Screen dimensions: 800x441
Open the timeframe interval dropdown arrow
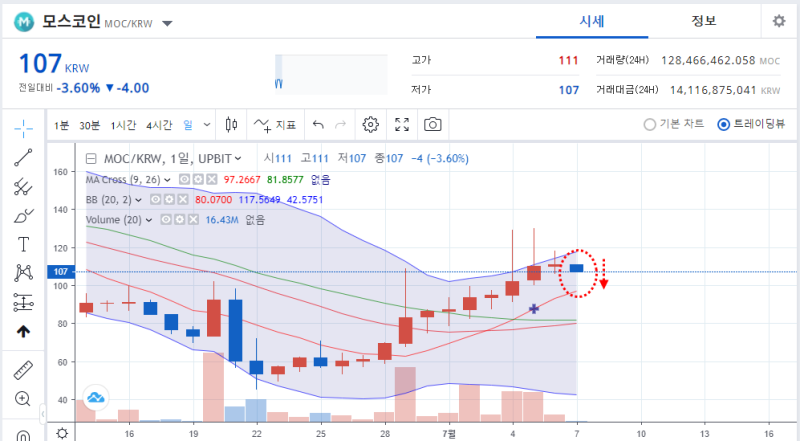pos(207,125)
